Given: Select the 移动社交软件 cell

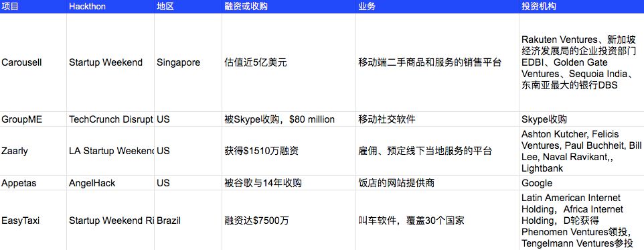Looking at the screenshot, I should (437, 119).
